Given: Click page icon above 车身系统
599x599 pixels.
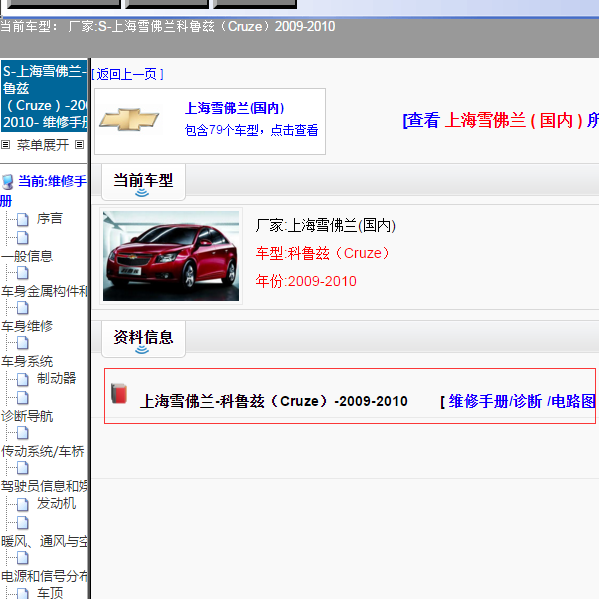Looking at the screenshot, I should pyautogui.click(x=23, y=343).
